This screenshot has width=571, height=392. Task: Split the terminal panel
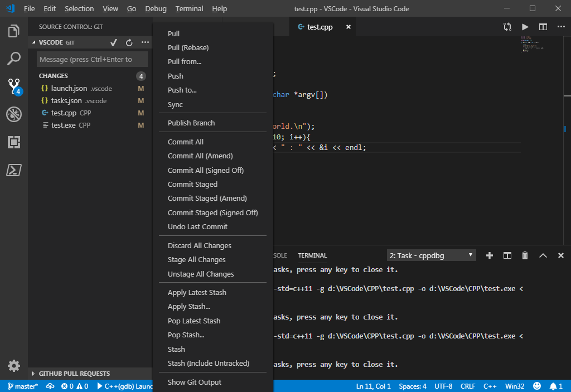[507, 255]
